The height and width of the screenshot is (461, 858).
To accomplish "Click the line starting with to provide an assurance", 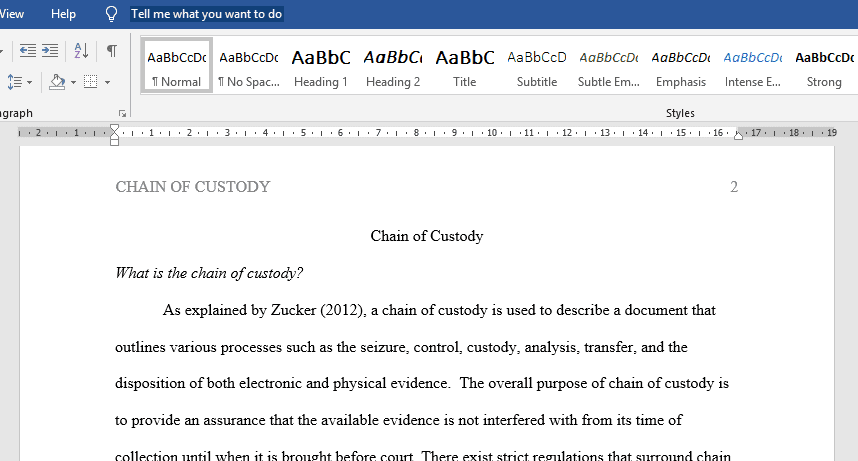I will point(398,420).
